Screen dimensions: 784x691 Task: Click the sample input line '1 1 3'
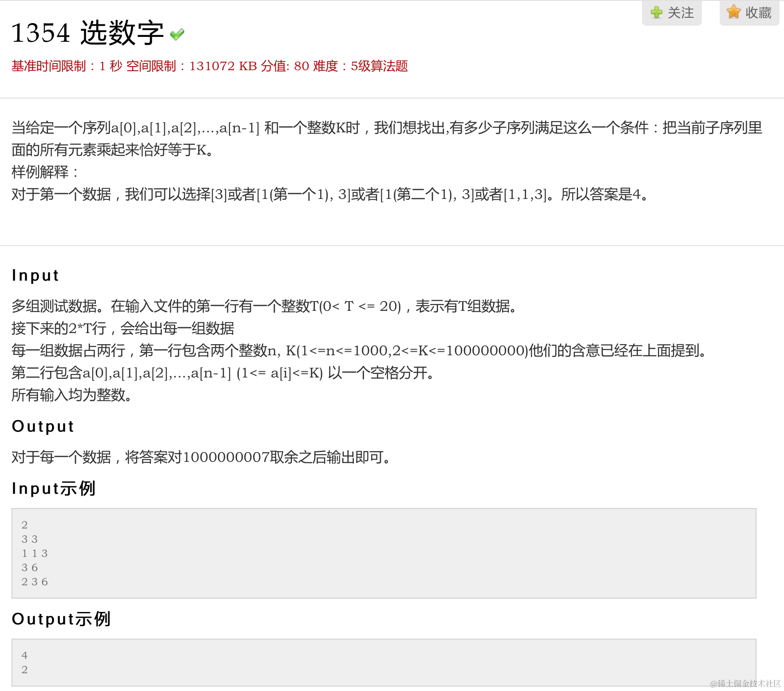pyautogui.click(x=35, y=553)
